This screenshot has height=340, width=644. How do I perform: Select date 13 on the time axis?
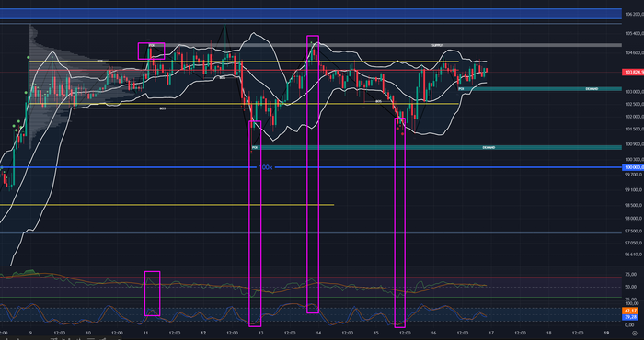click(260, 333)
